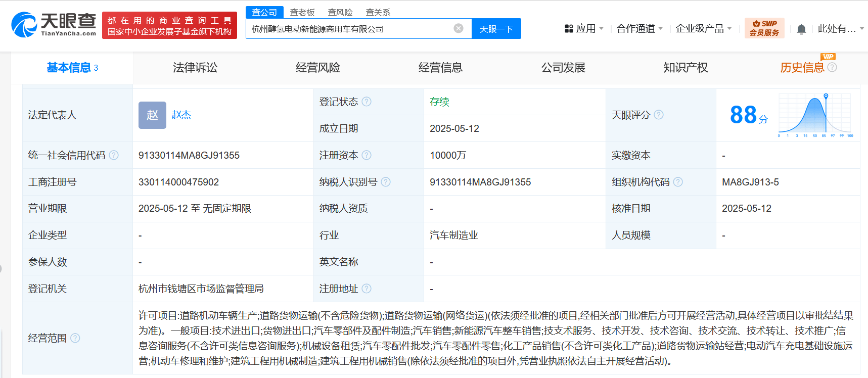Select the 历史信息 tab
The height and width of the screenshot is (378, 868).
click(x=802, y=68)
